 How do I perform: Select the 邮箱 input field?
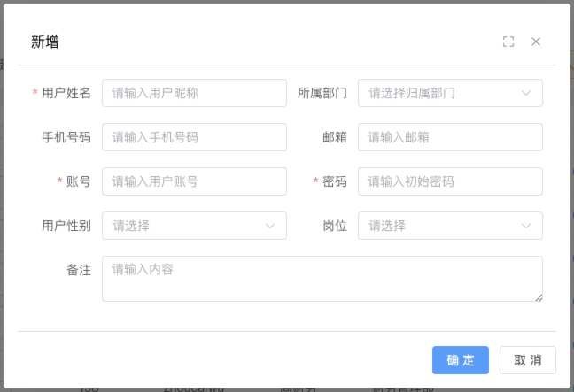coord(450,137)
